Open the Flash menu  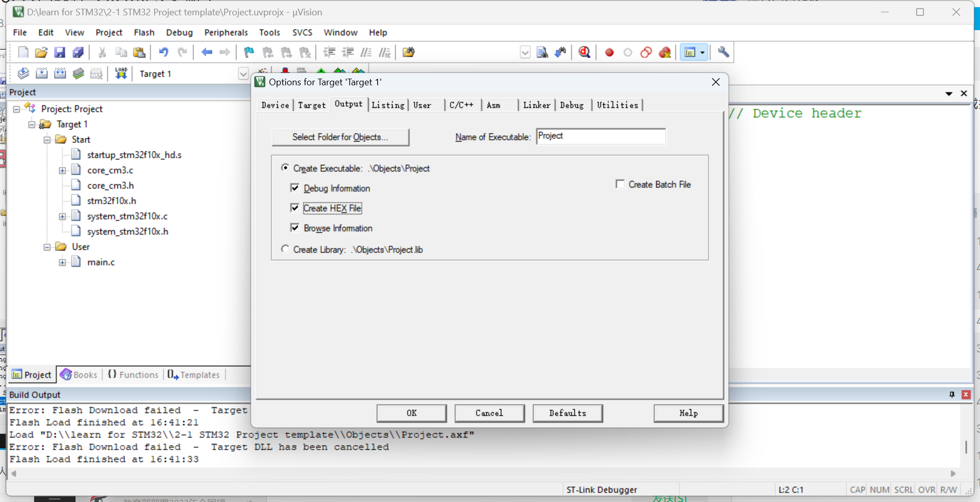[x=144, y=33]
